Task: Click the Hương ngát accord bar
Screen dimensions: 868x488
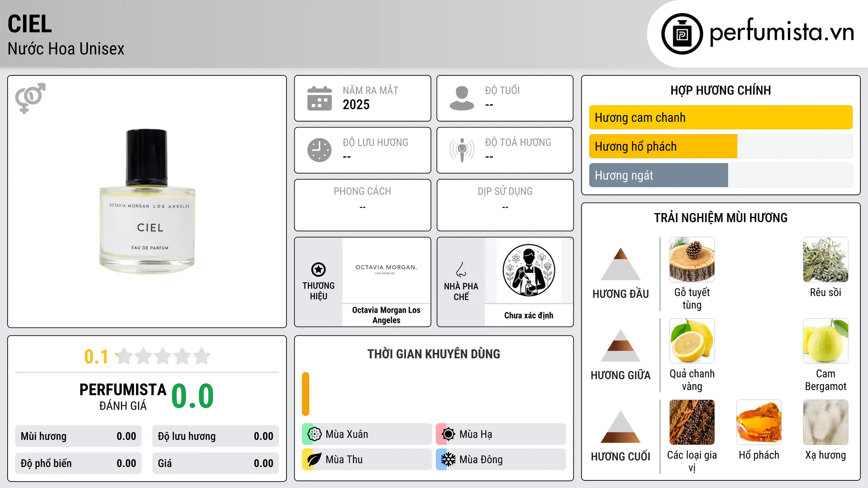Action: [x=721, y=175]
